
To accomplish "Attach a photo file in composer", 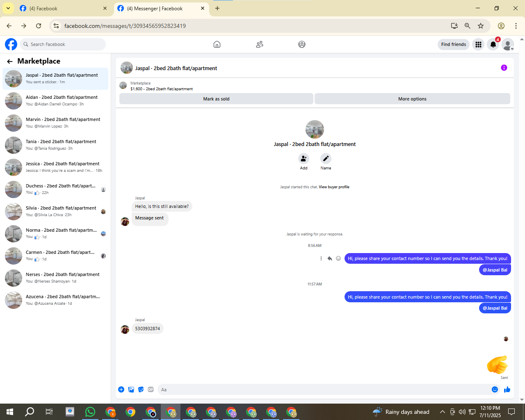I will pyautogui.click(x=131, y=390).
